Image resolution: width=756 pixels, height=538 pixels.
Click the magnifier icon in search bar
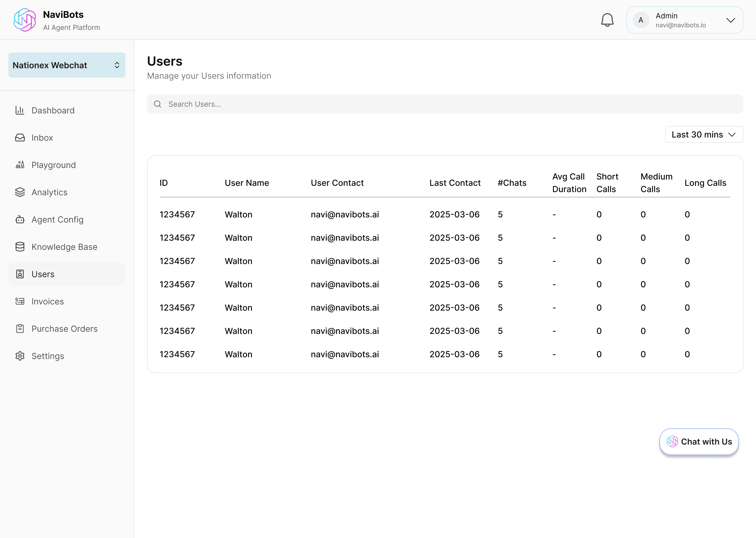157,104
